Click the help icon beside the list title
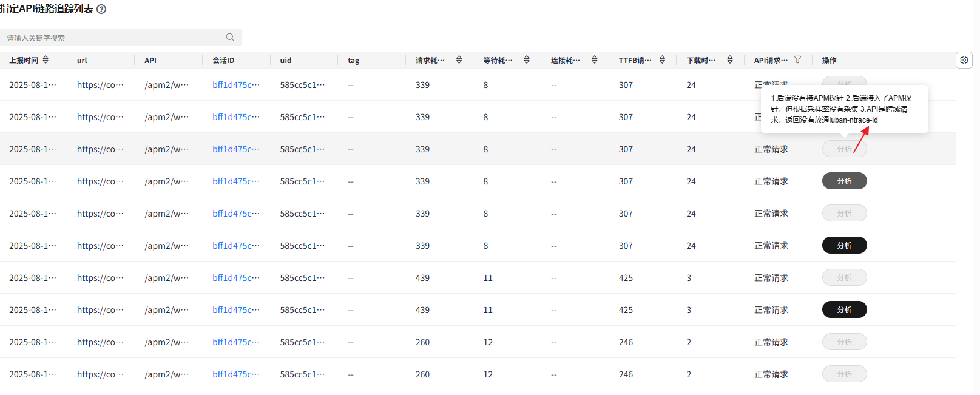Screen dimensions: 980x395 (101, 10)
